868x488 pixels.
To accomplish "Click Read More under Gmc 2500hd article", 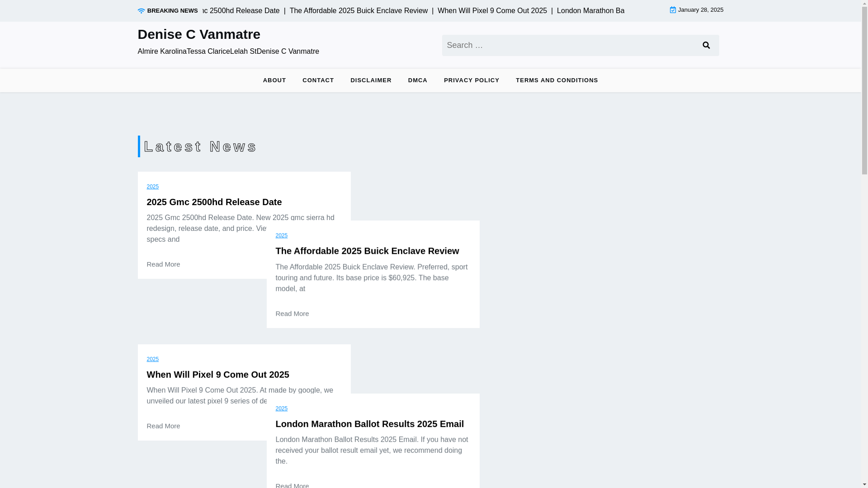I will click(x=163, y=264).
